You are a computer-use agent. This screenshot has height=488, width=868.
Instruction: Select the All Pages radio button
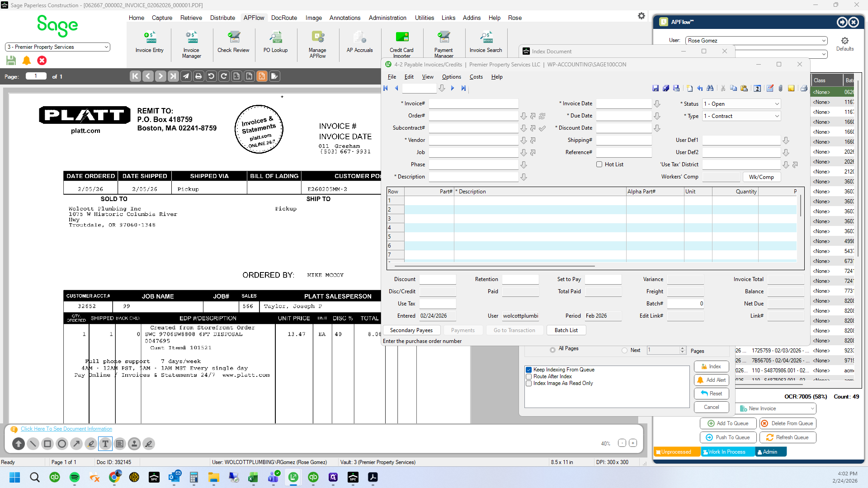[552, 350]
